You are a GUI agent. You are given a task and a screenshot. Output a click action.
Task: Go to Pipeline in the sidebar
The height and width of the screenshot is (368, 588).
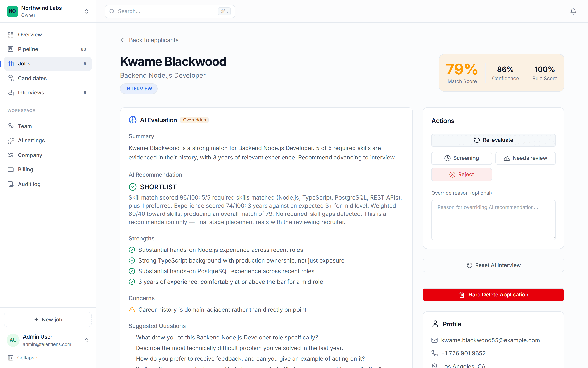[48, 49]
